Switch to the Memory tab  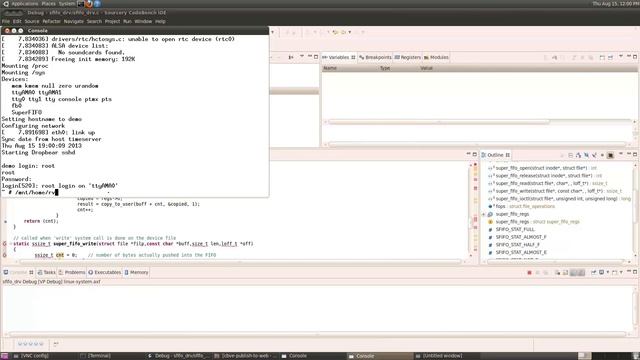point(136,272)
